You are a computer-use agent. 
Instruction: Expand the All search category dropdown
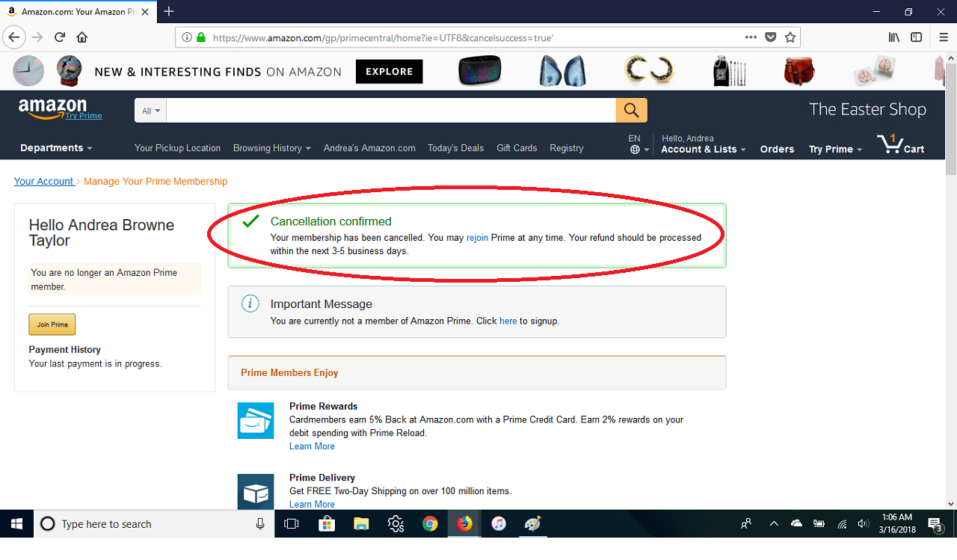pyautogui.click(x=150, y=110)
